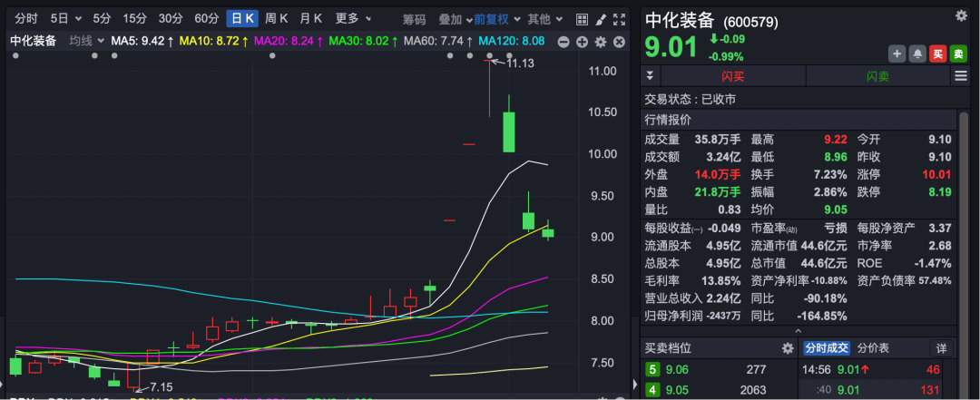
Task: Expand the 更多 periods dropdown
Action: 353,19
